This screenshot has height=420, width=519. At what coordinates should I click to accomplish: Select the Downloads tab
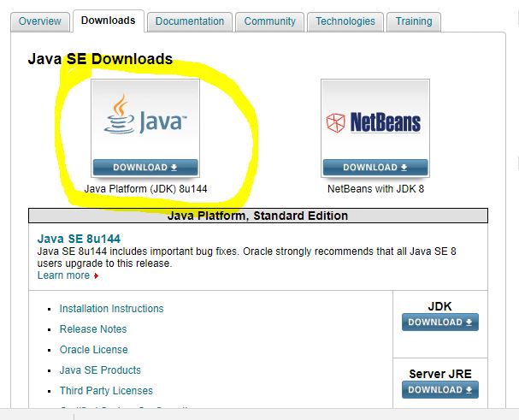pyautogui.click(x=109, y=21)
